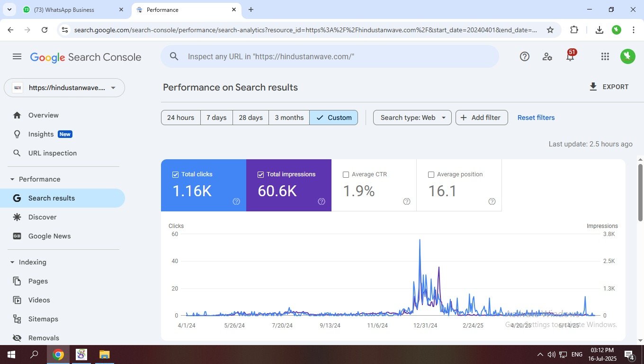The width and height of the screenshot is (644, 364).
Task: Open the notifications bell icon
Action: pyautogui.click(x=570, y=57)
